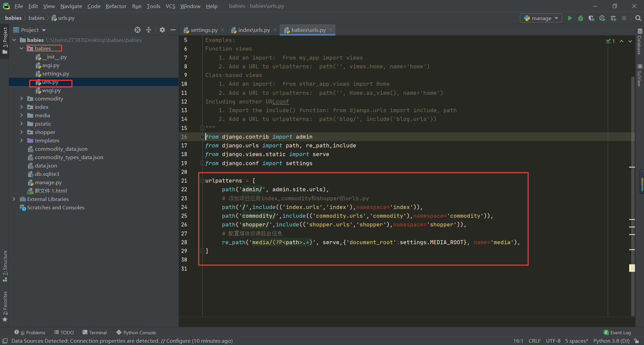The width and height of the screenshot is (644, 345).
Task: Open the Database tool window
Action: click(639, 42)
